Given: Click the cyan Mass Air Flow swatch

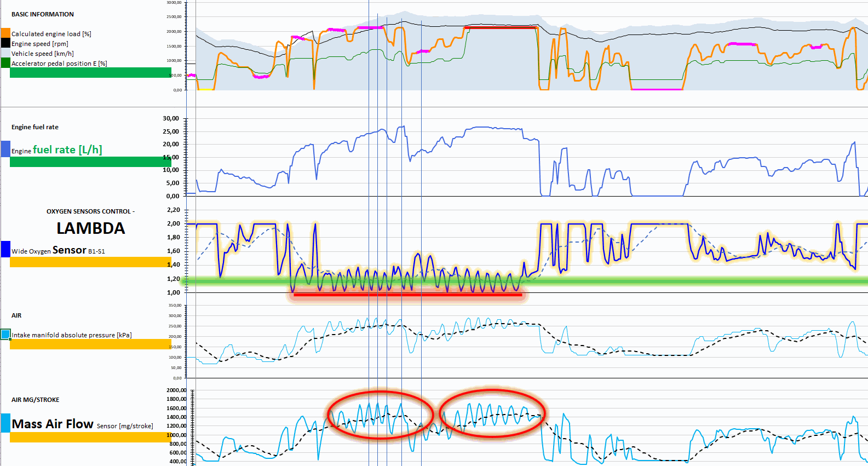Looking at the screenshot, I should 5,423.
